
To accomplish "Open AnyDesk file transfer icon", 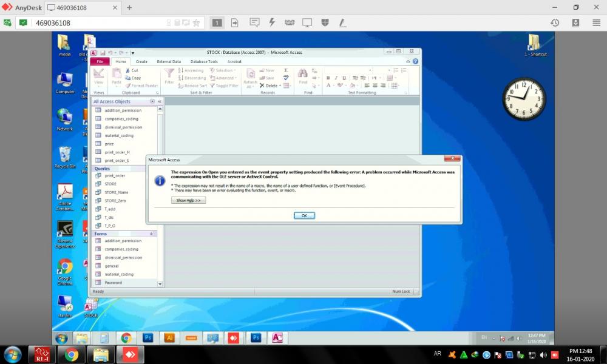I will pyautogui.click(x=234, y=23).
